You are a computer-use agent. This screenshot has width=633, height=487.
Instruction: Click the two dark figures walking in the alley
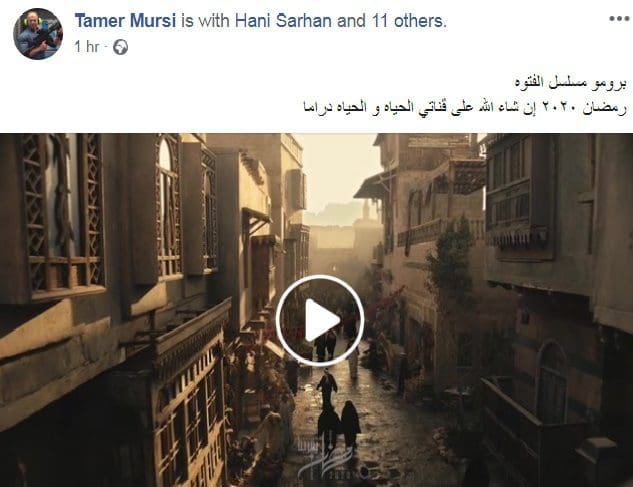(x=339, y=423)
